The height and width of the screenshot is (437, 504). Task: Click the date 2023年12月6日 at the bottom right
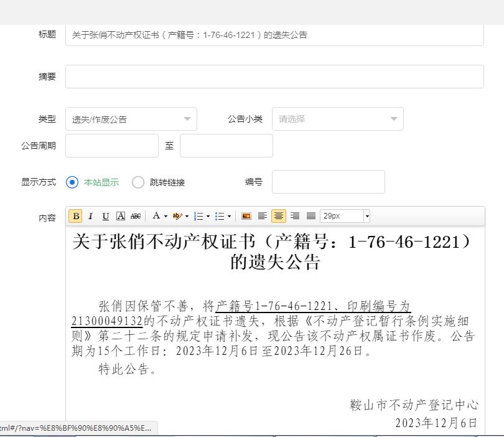[436, 423]
